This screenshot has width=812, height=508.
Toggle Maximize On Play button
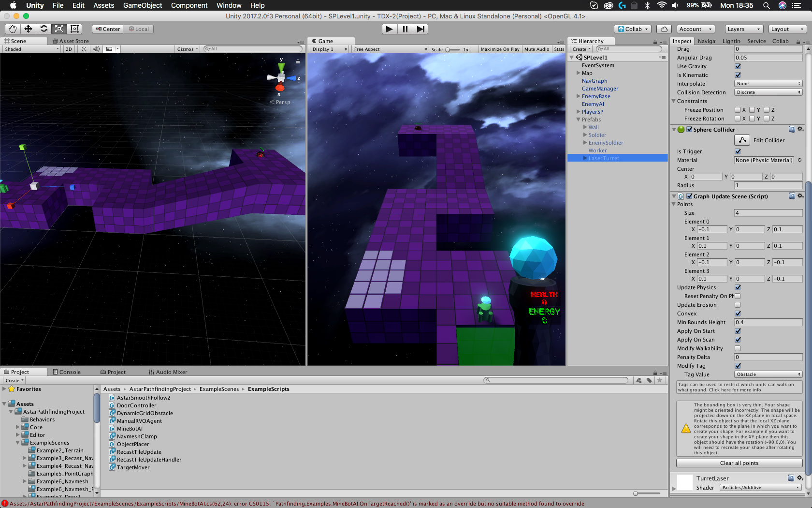[x=500, y=49]
